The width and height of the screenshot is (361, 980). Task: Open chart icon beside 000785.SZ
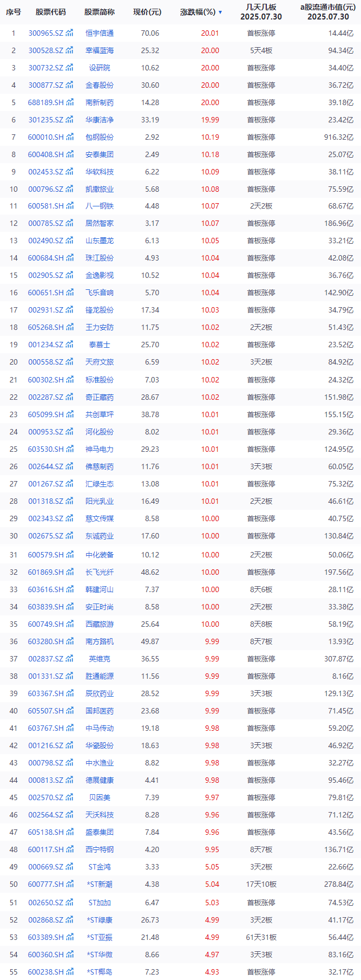69,223
